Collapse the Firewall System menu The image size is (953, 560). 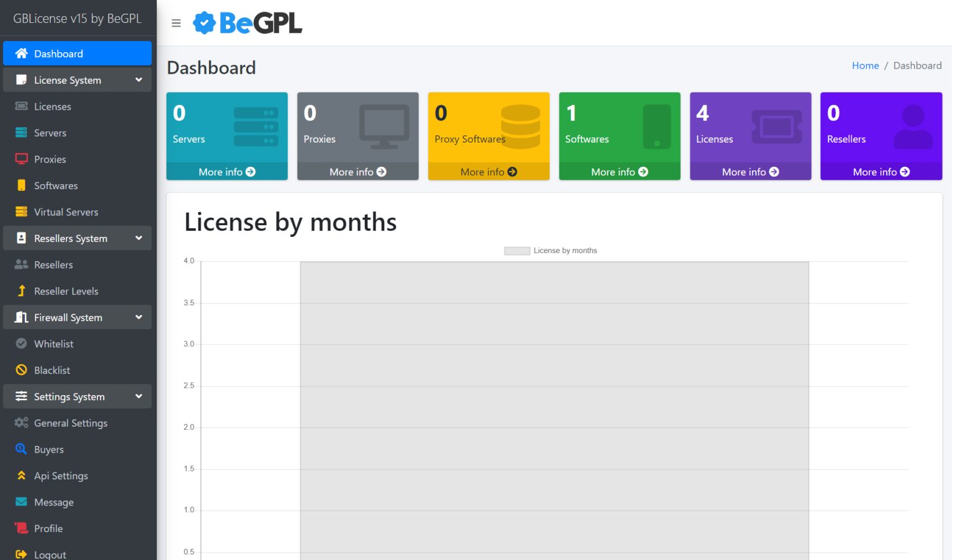point(77,317)
